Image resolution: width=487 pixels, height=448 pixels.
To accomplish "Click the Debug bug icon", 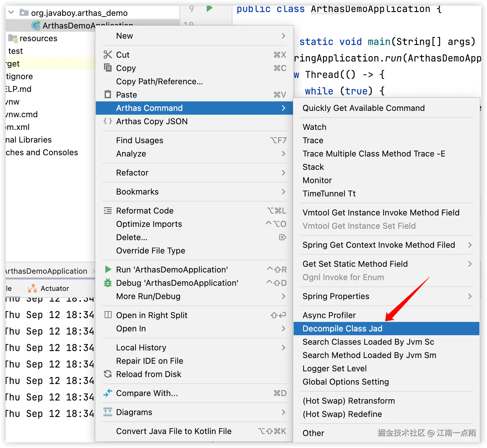I will (108, 283).
